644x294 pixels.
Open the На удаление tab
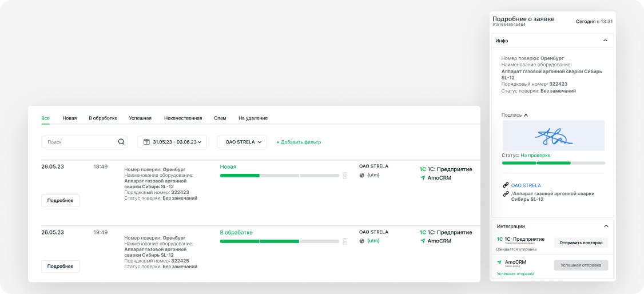pos(253,118)
